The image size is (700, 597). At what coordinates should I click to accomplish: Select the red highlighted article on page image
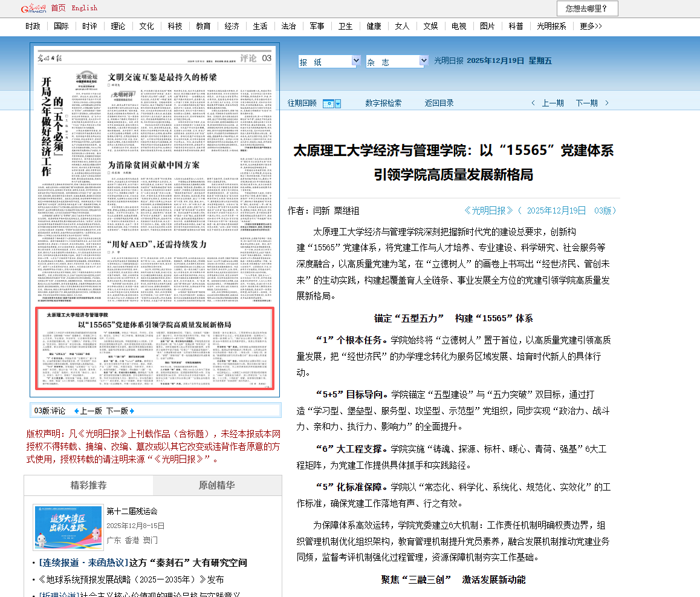(155, 349)
